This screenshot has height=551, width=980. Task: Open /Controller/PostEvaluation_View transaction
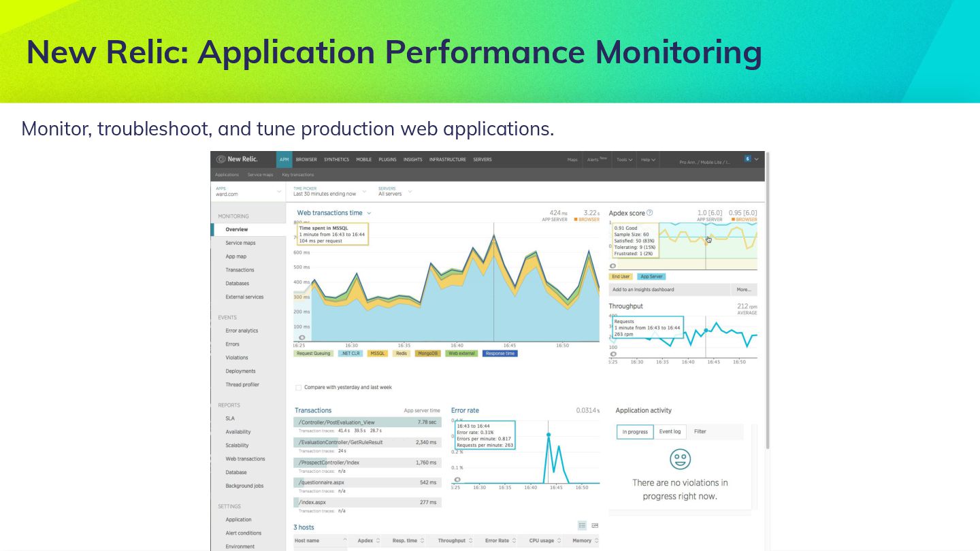(367, 422)
